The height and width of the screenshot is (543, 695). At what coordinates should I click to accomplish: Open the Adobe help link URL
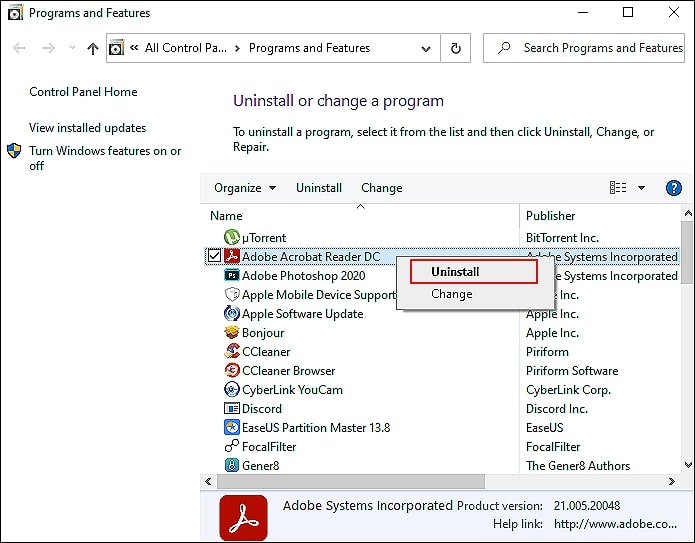coord(615,524)
